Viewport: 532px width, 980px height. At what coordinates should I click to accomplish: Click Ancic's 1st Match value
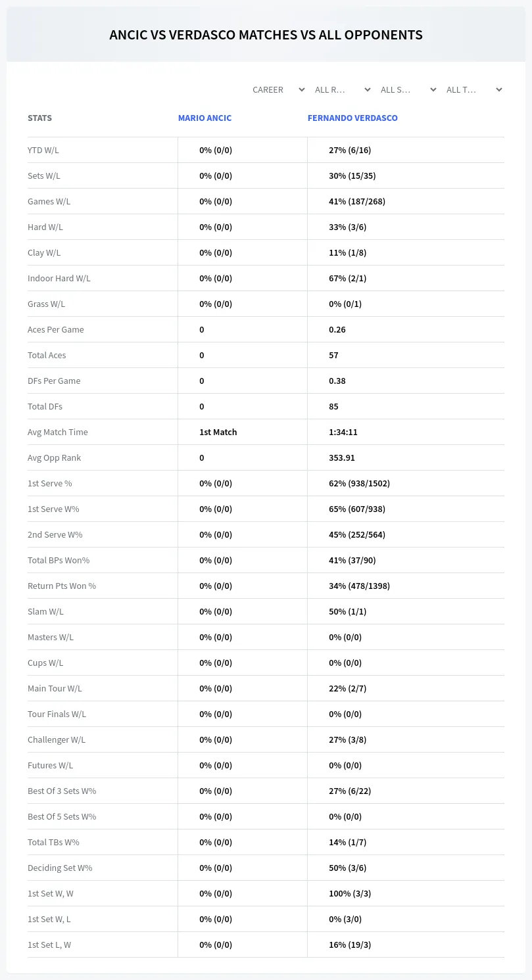[218, 432]
